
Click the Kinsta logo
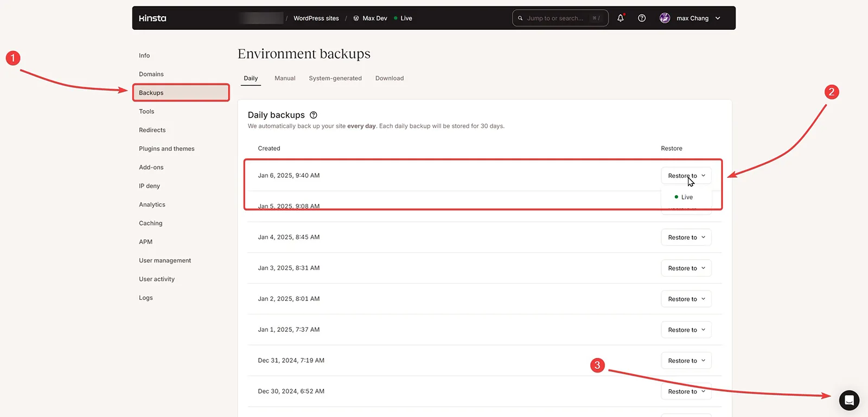click(x=152, y=18)
